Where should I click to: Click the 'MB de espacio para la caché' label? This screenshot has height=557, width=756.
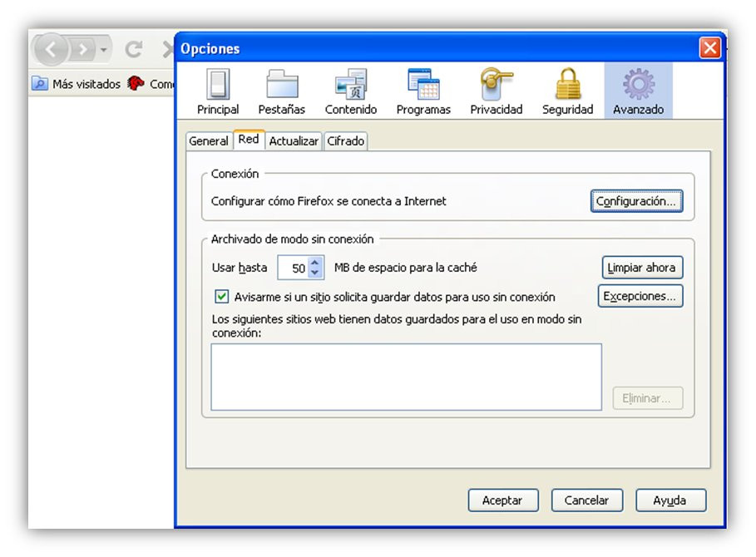406,268
